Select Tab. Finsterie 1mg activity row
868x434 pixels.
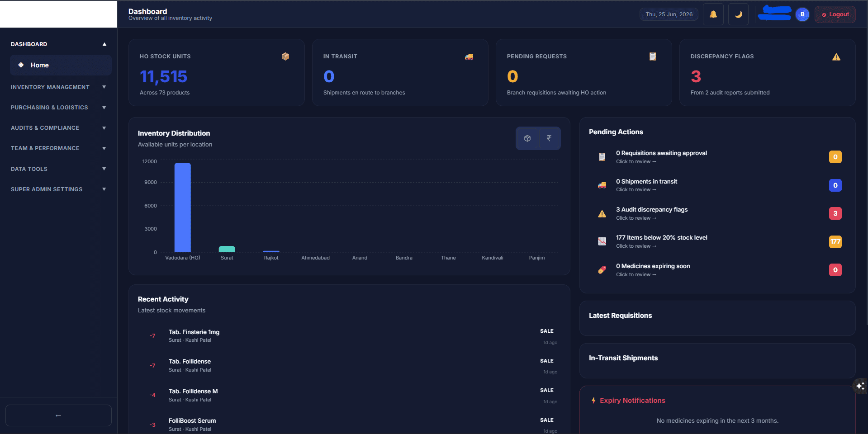349,336
